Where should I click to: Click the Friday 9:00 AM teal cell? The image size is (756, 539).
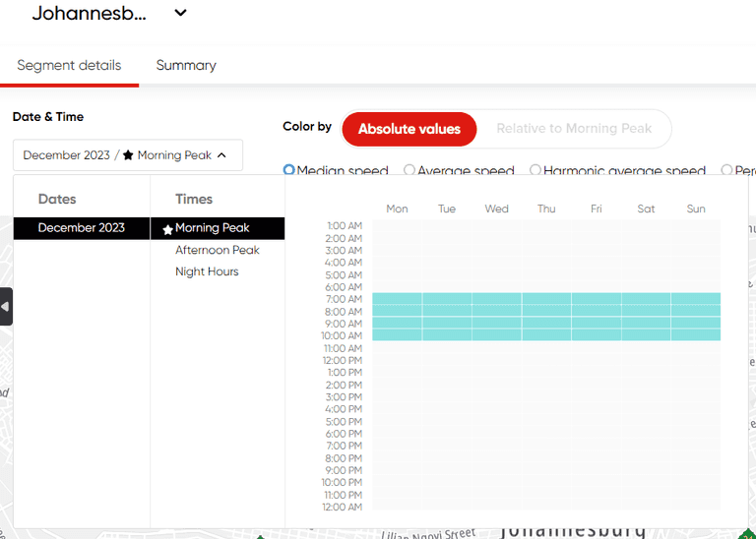point(596,324)
